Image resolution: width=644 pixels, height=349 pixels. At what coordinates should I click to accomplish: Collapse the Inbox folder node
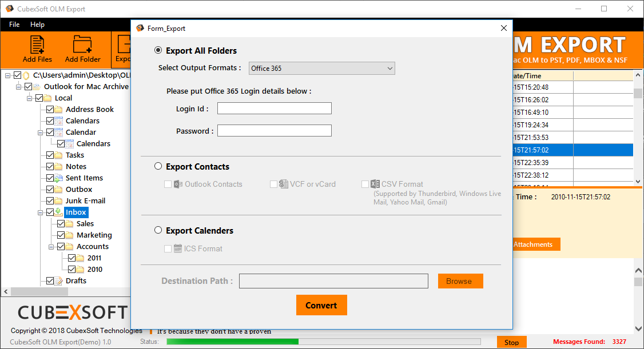[40, 213]
